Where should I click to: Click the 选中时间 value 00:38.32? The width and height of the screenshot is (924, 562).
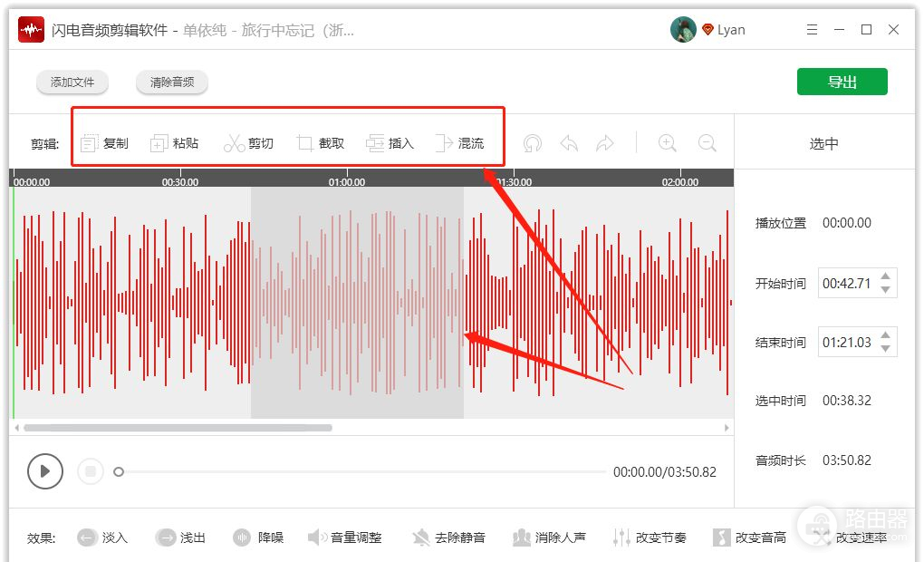tap(847, 401)
